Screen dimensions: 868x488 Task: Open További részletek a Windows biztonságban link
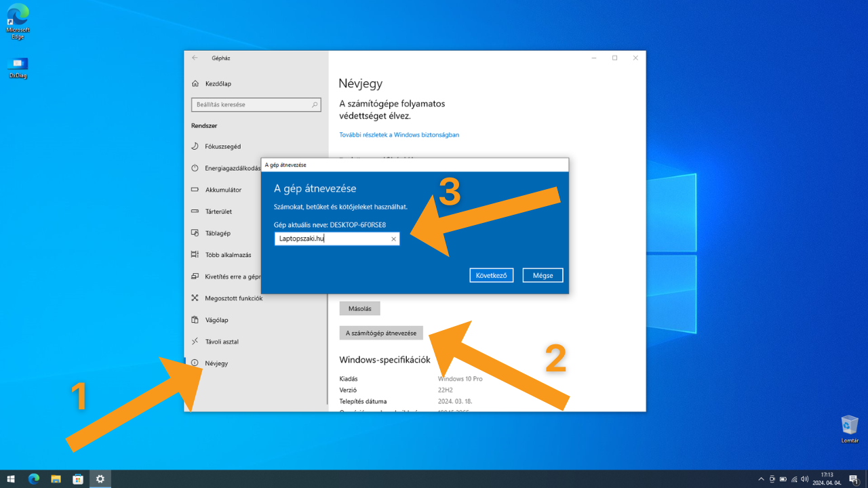(x=399, y=135)
